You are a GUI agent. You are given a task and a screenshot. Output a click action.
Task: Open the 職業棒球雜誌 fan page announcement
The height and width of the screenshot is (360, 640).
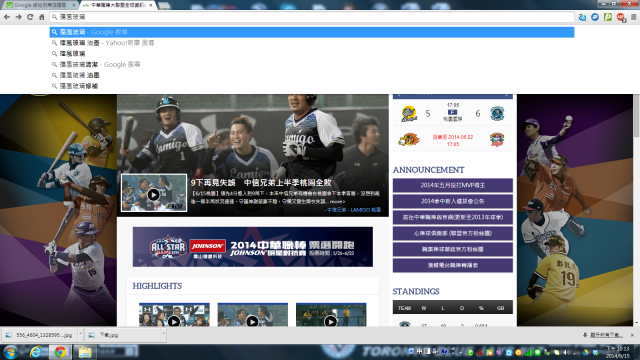[x=453, y=249]
